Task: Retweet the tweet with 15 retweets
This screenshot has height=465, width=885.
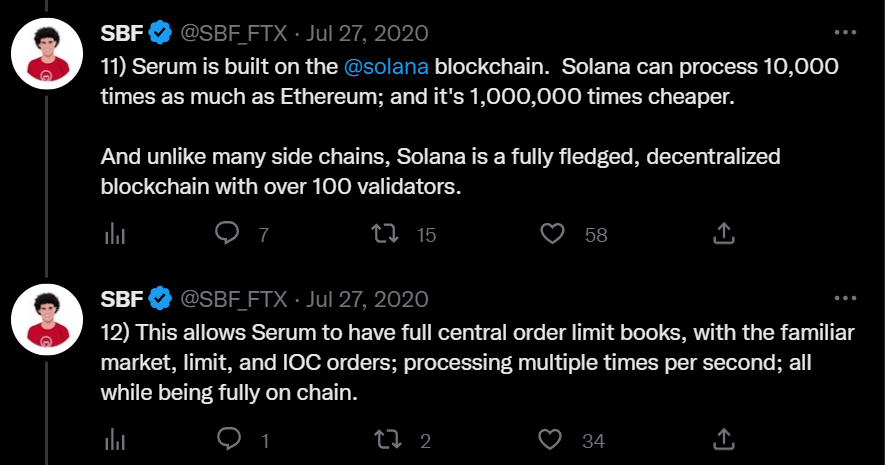Action: [385, 234]
